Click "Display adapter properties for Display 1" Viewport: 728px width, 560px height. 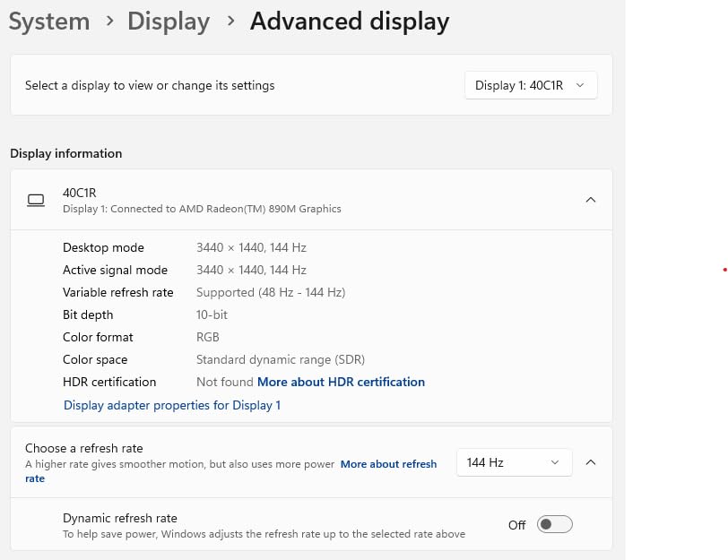click(171, 405)
